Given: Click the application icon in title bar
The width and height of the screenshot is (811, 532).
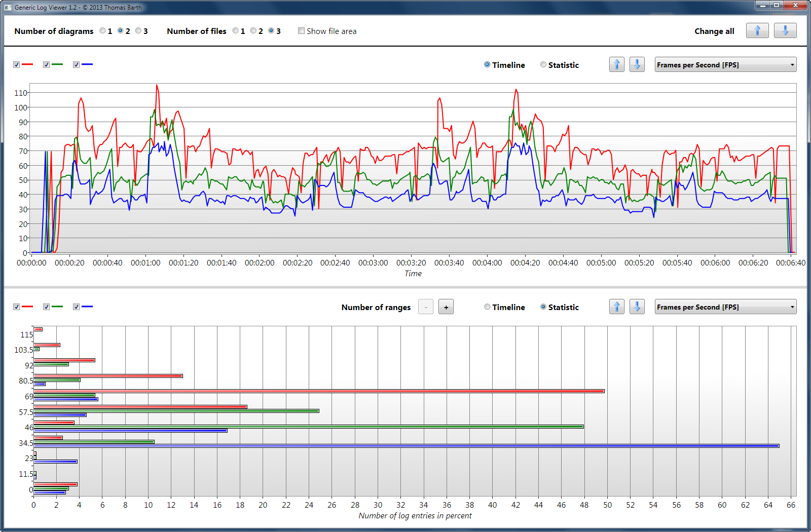Looking at the screenshot, I should (8, 7).
